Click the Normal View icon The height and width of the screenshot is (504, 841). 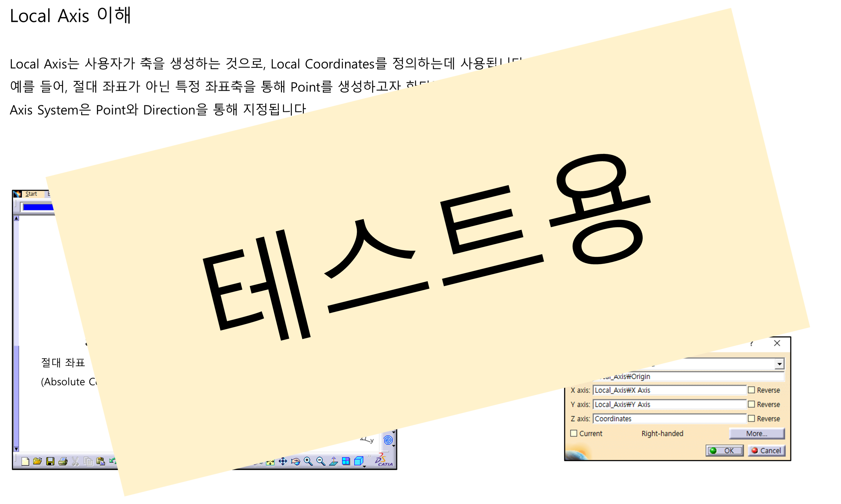pyautogui.click(x=333, y=461)
